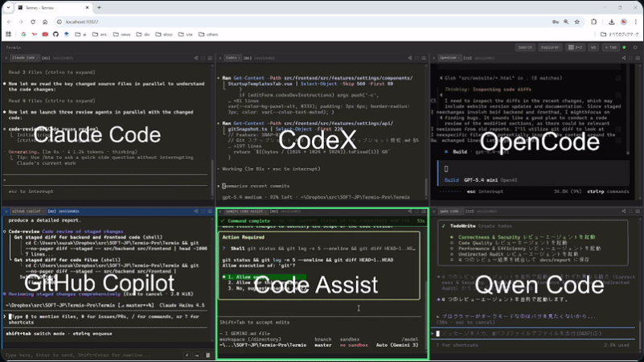Click the green connection status indicator
644x362 pixels.
pyautogui.click(x=624, y=47)
